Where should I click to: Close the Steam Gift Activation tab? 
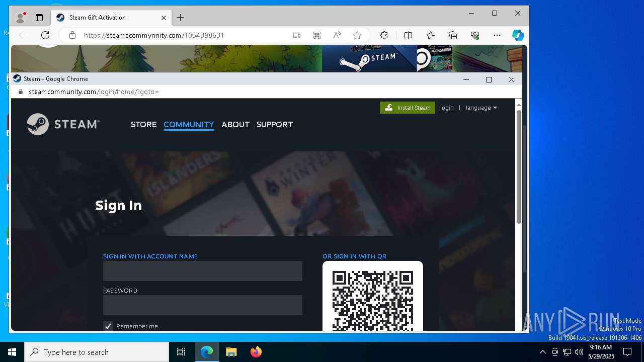tap(164, 18)
